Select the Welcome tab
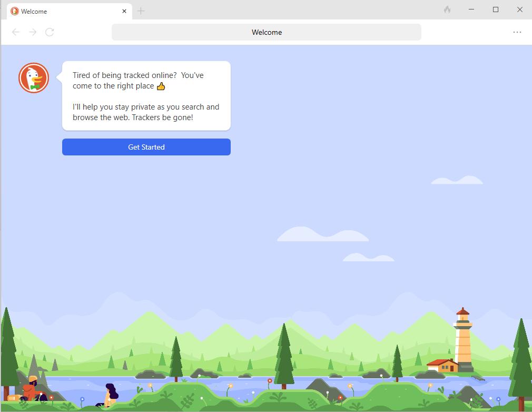Viewport: 532px width, 412px height. [x=68, y=11]
